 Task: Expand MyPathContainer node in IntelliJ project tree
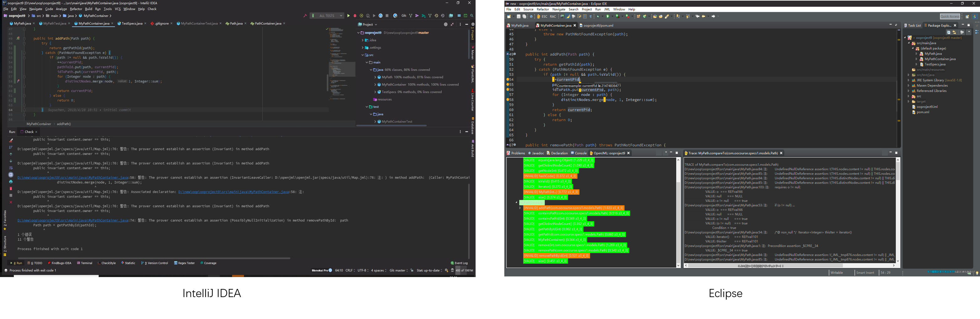[x=375, y=85]
